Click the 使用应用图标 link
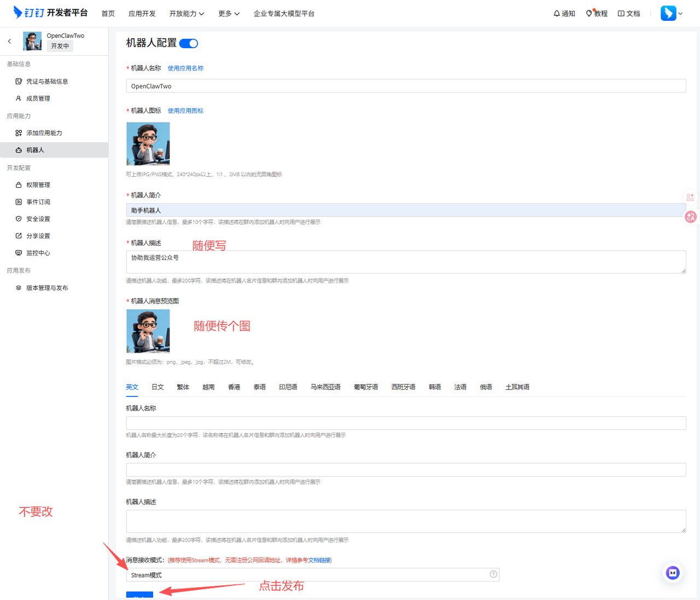This screenshot has width=700, height=600. click(x=185, y=111)
